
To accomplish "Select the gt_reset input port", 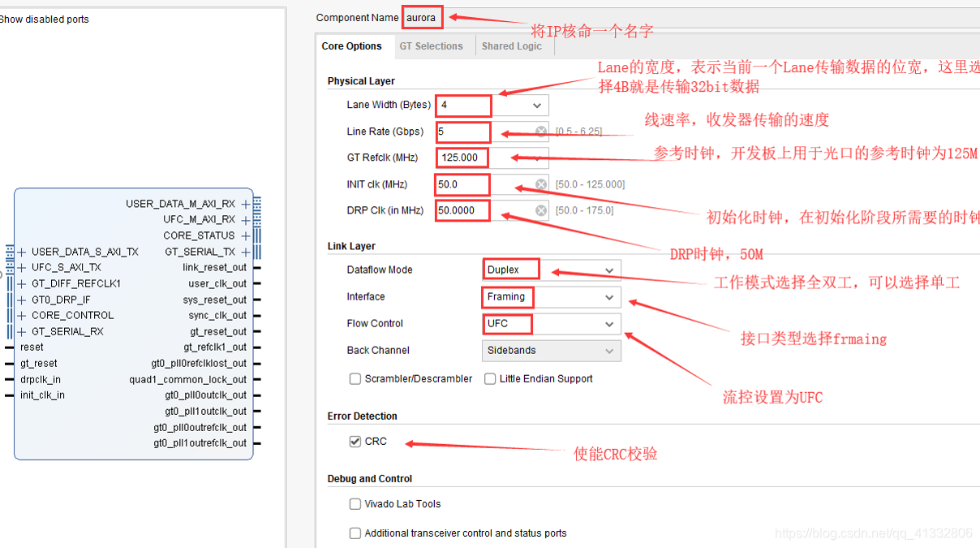I will click(x=39, y=364).
